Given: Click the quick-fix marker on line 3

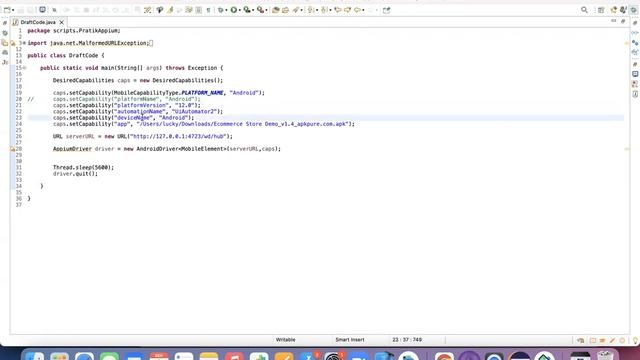Looking at the screenshot, I should [x=13, y=43].
